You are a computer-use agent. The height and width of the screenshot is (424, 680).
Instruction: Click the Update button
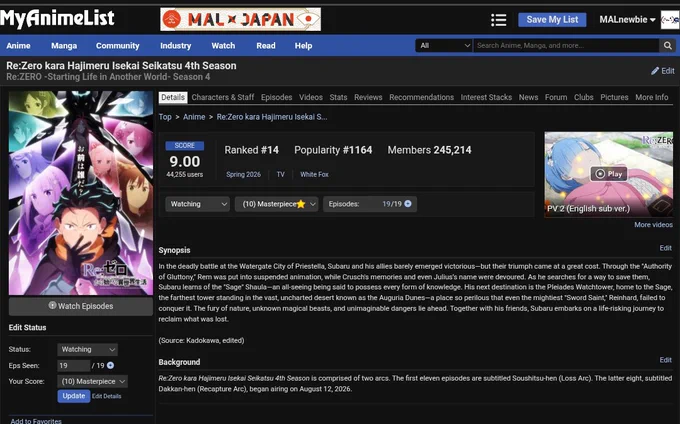[74, 396]
